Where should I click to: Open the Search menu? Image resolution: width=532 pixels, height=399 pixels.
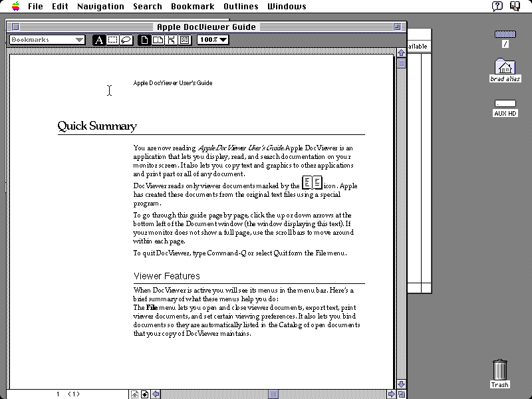(x=147, y=7)
